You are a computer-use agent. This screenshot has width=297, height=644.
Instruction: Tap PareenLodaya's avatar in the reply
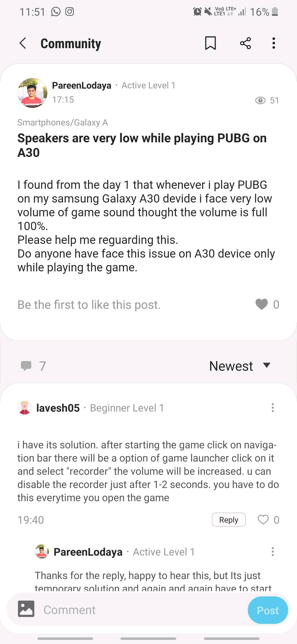tap(42, 551)
